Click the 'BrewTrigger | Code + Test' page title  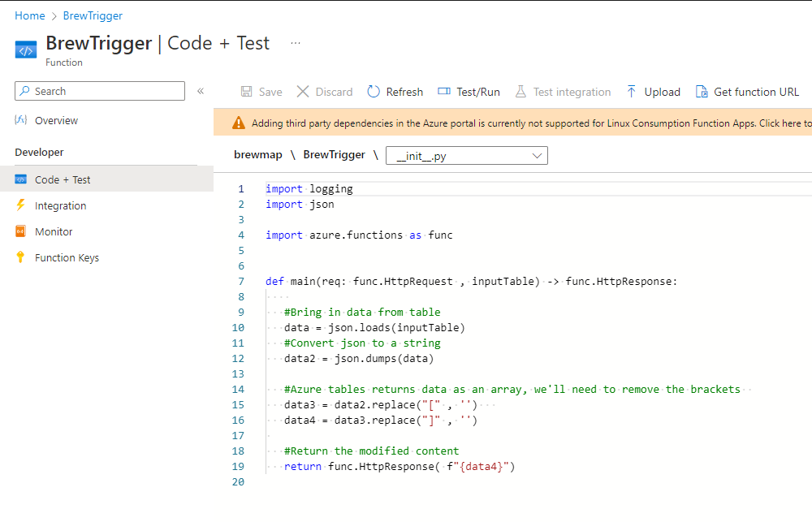pyautogui.click(x=158, y=43)
